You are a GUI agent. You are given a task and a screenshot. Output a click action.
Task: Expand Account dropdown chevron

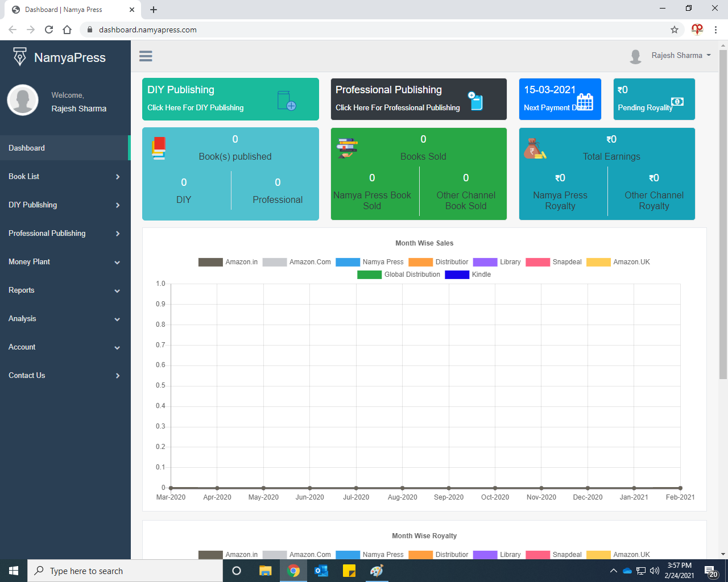click(117, 348)
